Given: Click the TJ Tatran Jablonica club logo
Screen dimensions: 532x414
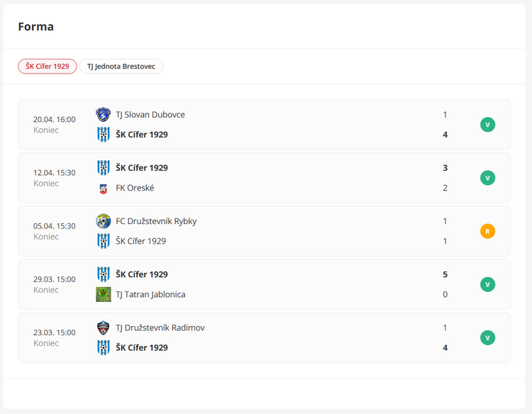Looking at the screenshot, I should click(x=103, y=294).
